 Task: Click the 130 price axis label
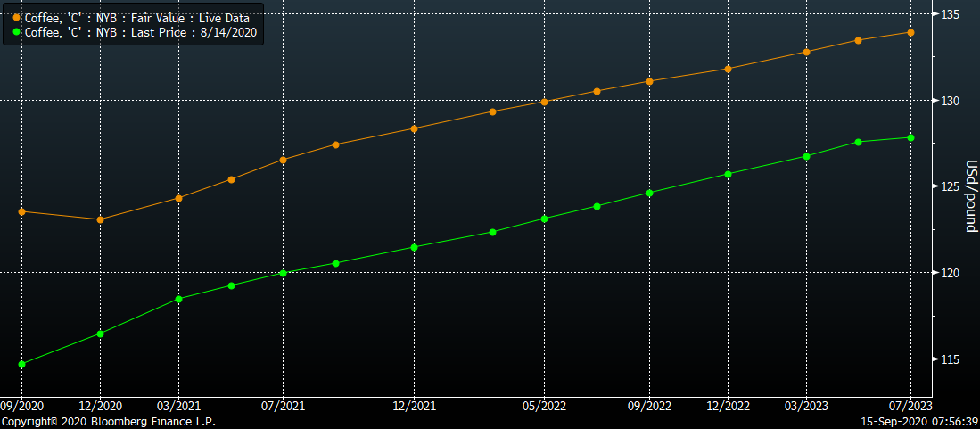pyautogui.click(x=950, y=100)
